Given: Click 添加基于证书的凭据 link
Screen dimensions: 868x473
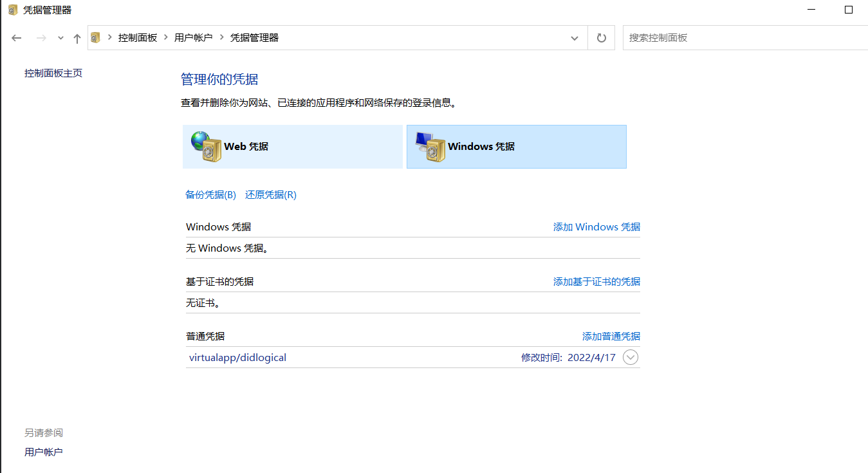Looking at the screenshot, I should click(x=596, y=282).
